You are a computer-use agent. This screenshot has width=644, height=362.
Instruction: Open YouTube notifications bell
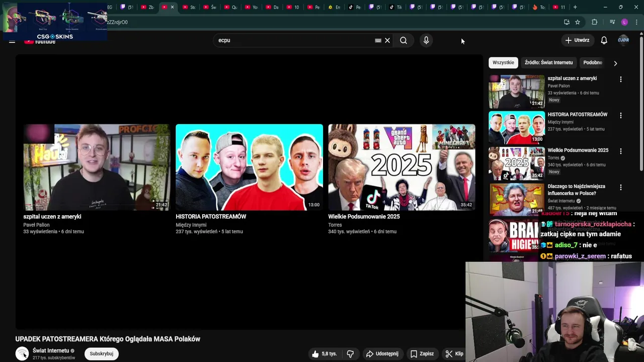[x=604, y=40]
